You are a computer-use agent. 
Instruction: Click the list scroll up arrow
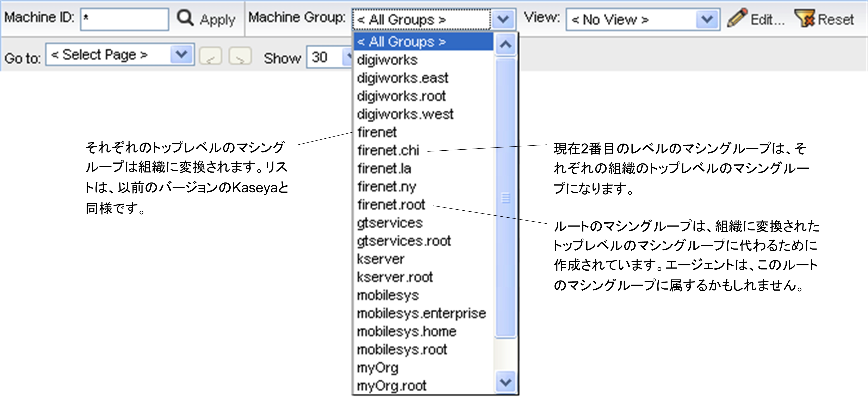pos(506,44)
